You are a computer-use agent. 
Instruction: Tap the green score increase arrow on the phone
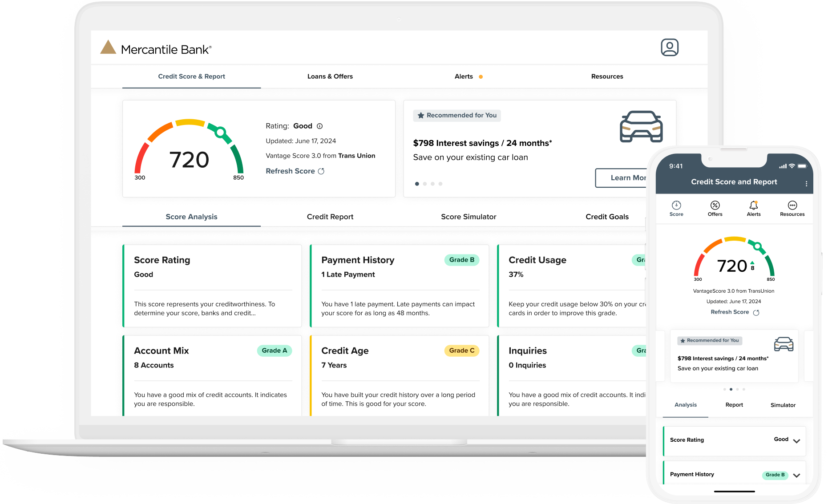point(752,262)
